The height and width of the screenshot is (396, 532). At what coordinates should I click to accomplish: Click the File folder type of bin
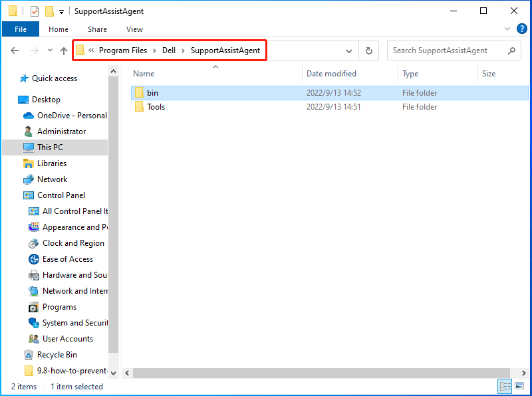click(420, 93)
